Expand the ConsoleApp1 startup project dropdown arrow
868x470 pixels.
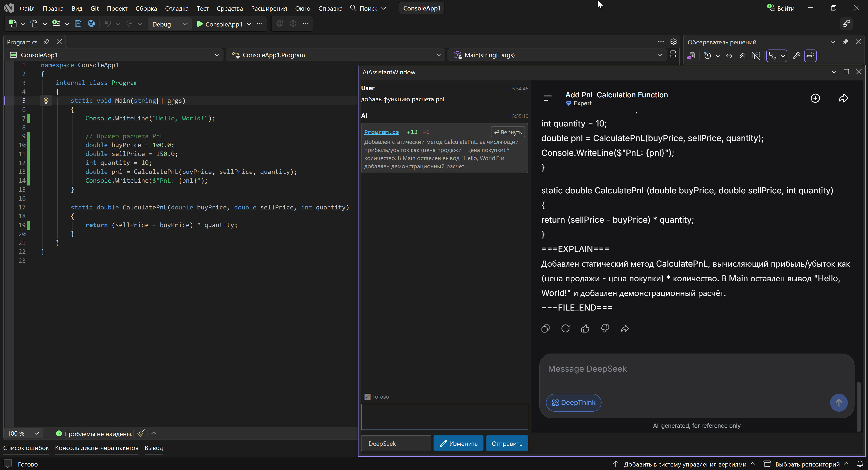pos(249,24)
